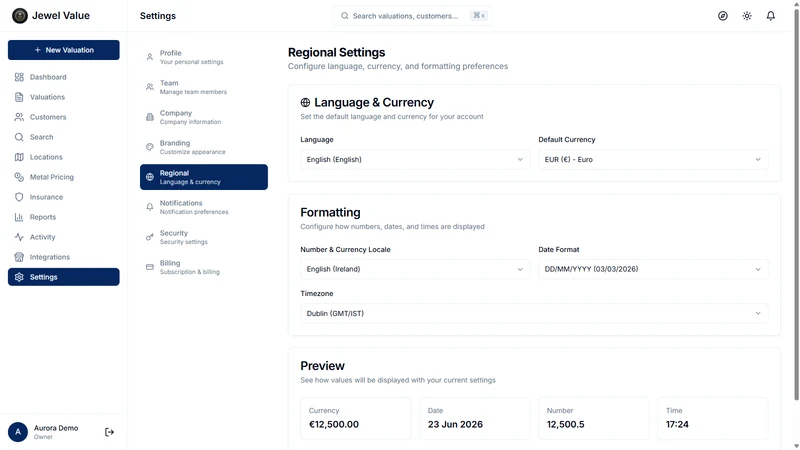Go to Reports in sidebar
Viewport: 800px width, 450px height.
pyautogui.click(x=64, y=217)
